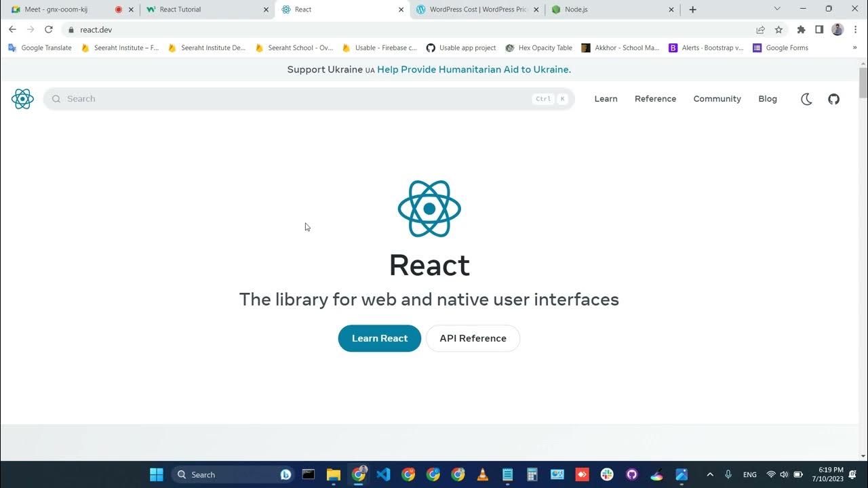Close the Node.js tab

click(671, 9)
